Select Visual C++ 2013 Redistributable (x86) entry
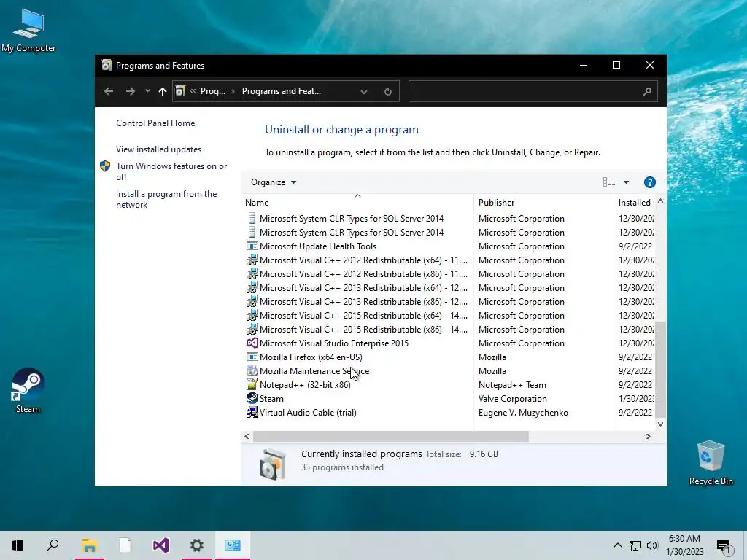747x560 pixels. (363, 301)
